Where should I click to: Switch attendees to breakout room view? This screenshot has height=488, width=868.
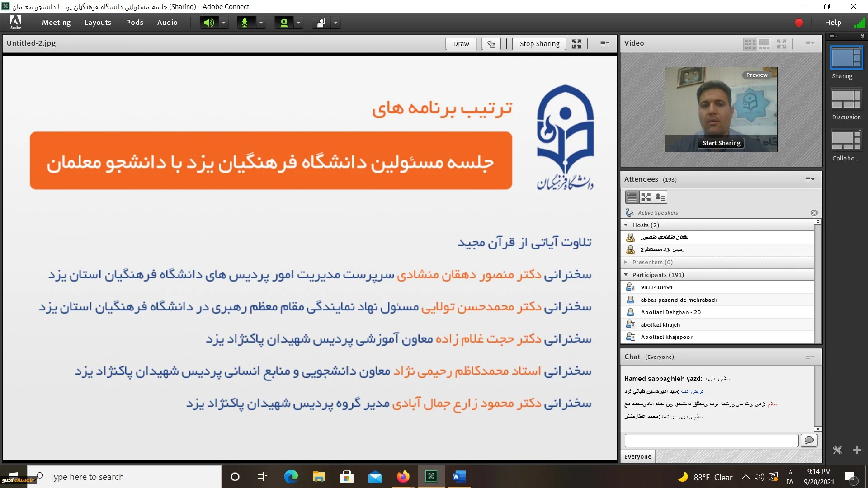(x=646, y=197)
